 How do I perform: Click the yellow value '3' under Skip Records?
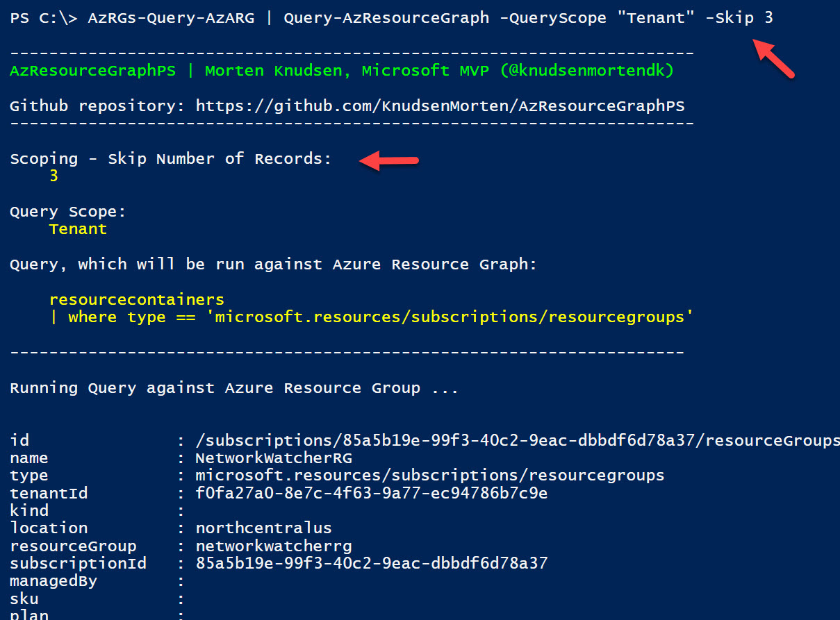[53, 176]
